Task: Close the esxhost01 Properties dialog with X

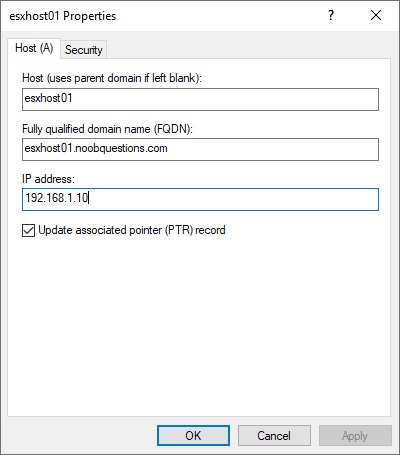Action: click(x=376, y=15)
